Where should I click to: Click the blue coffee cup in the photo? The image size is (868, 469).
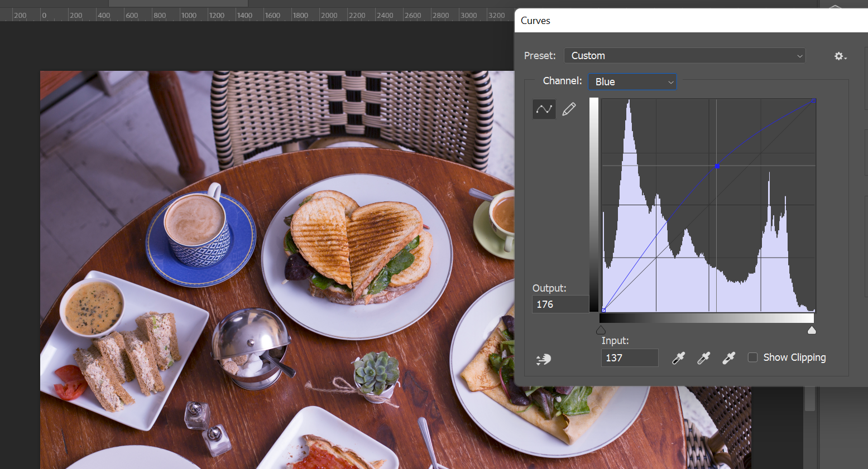pos(197,230)
